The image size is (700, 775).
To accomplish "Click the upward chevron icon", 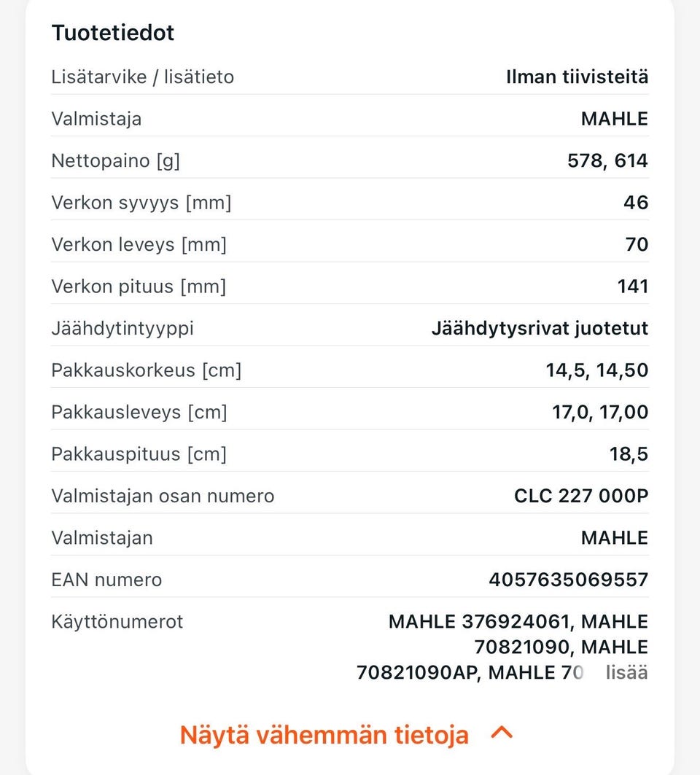I will (x=501, y=732).
